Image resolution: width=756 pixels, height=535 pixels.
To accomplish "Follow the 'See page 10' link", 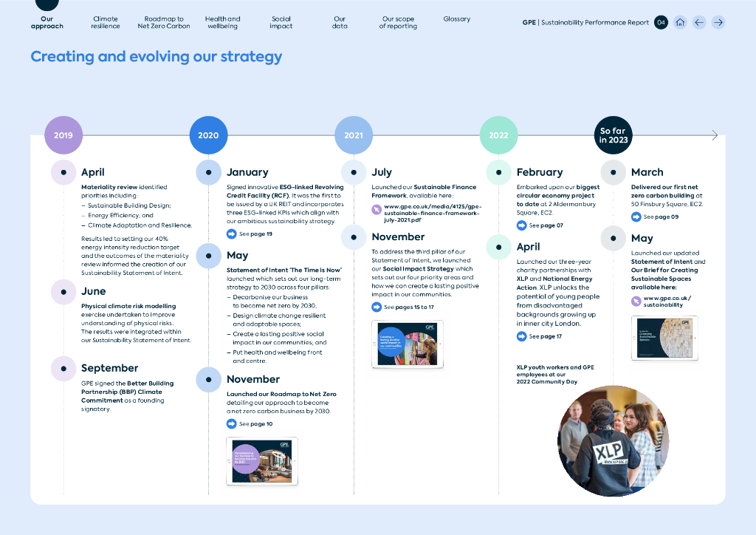I will [255, 424].
